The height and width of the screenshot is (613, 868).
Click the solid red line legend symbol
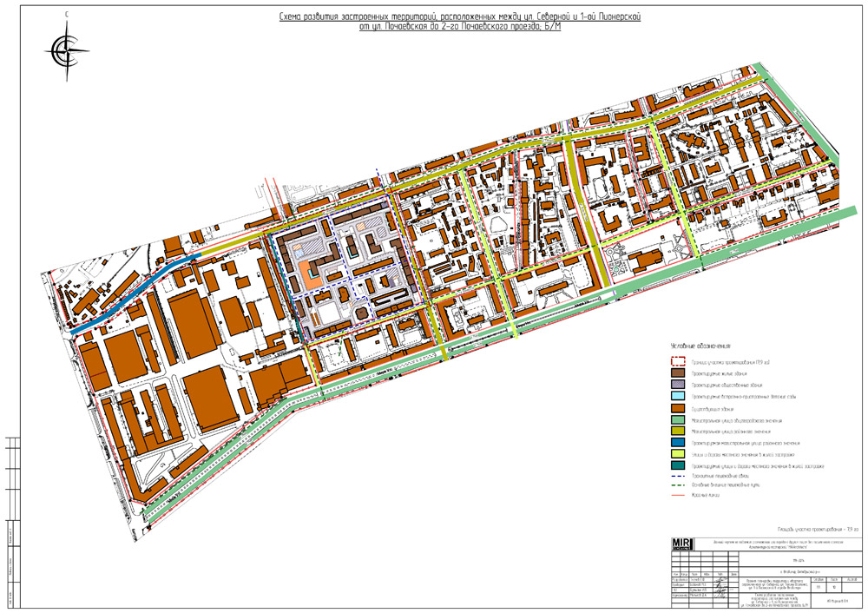click(680, 494)
